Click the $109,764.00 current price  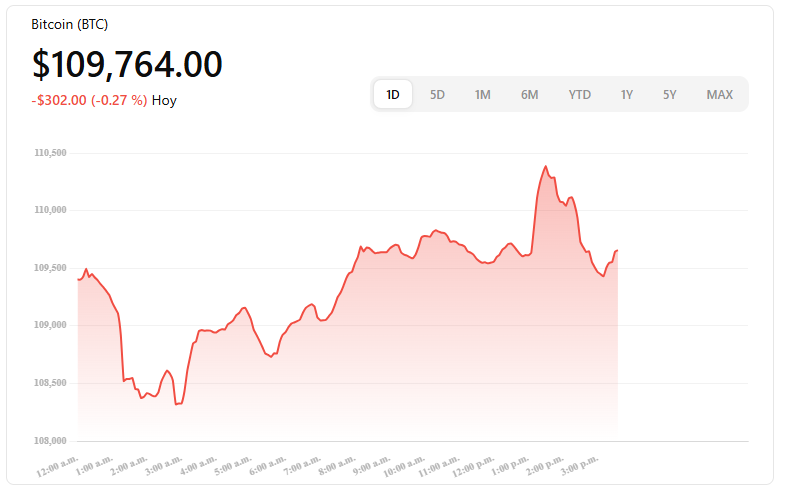tap(127, 64)
